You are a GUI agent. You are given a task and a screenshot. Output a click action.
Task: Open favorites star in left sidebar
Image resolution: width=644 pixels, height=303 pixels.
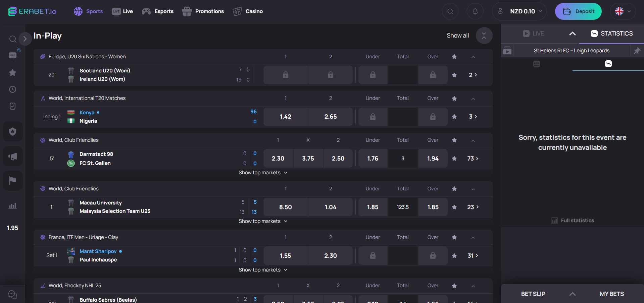pyautogui.click(x=12, y=72)
